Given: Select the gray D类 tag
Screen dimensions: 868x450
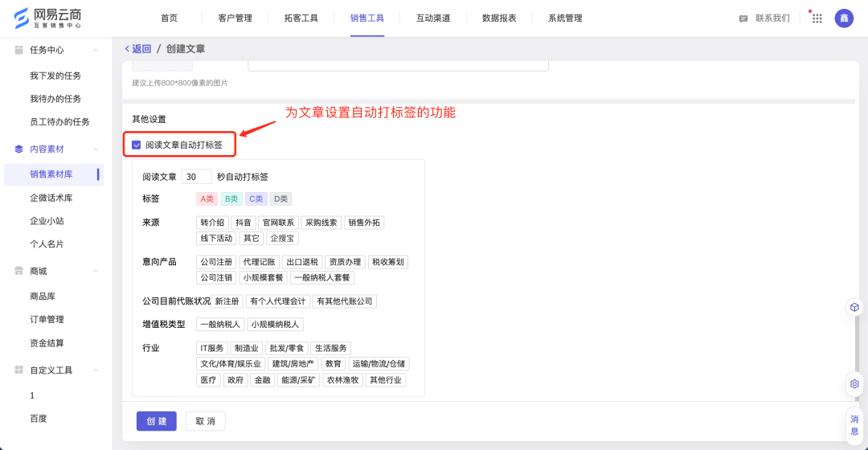Looking at the screenshot, I should coord(280,198).
